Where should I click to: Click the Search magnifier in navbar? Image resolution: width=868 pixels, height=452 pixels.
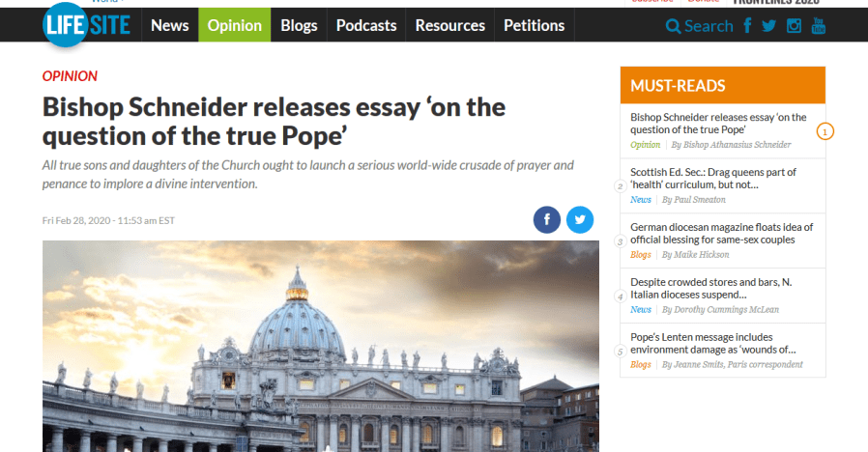673,26
